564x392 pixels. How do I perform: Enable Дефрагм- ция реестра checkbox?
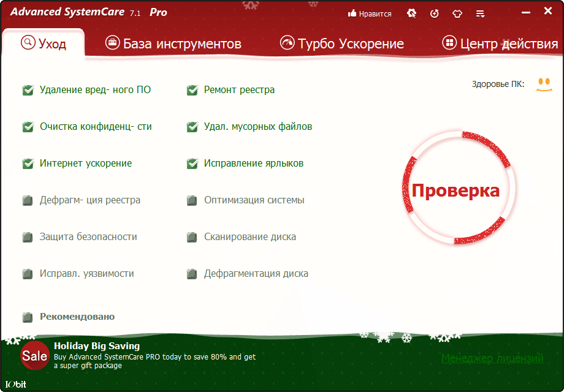(28, 200)
